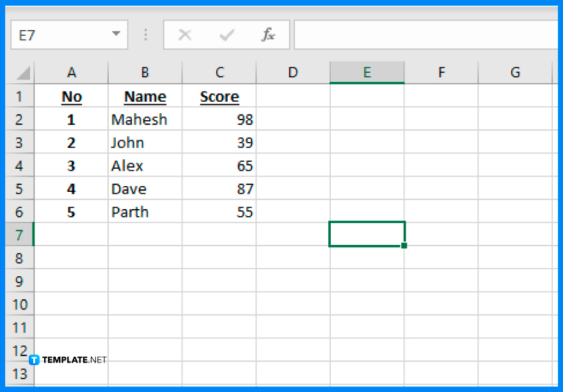Click the Enter checkmark icon
563x392 pixels.
point(226,35)
